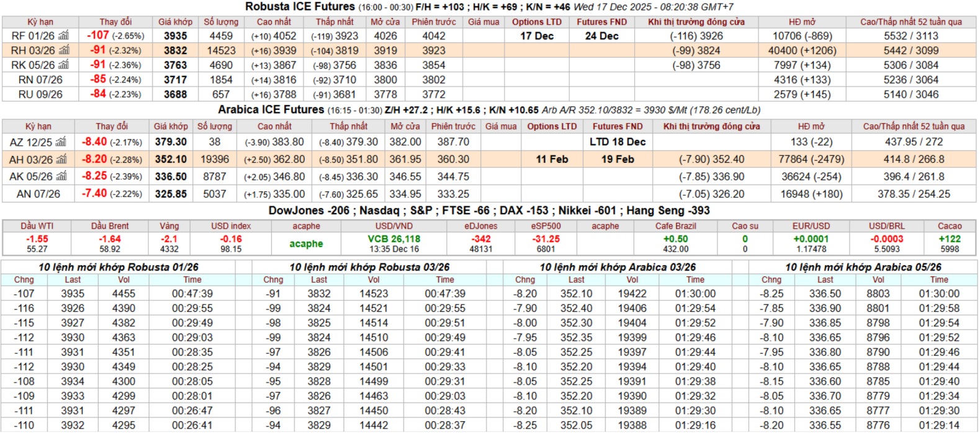Viewport: 980px width, 433px height.
Task: Click the AK 05/26 chart icon
Action: point(61,176)
